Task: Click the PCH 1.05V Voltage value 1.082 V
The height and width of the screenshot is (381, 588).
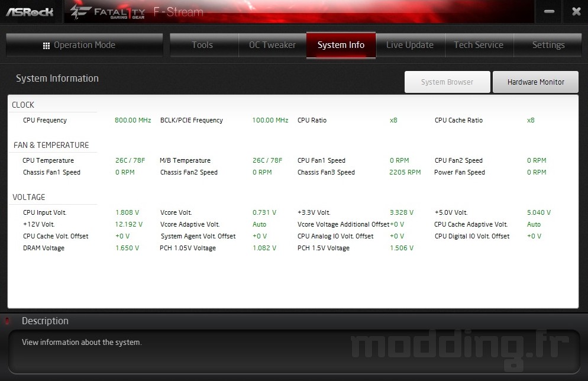Action: click(x=264, y=248)
